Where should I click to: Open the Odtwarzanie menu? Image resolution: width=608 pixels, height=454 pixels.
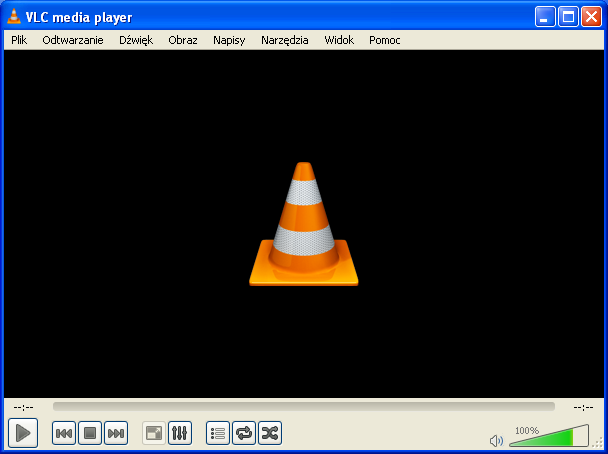tap(73, 40)
